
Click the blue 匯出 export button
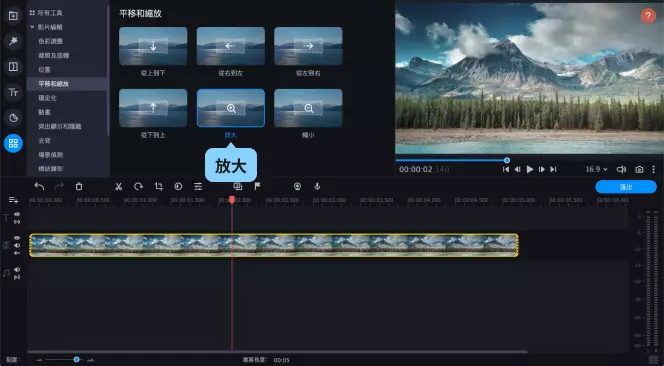[x=626, y=187]
